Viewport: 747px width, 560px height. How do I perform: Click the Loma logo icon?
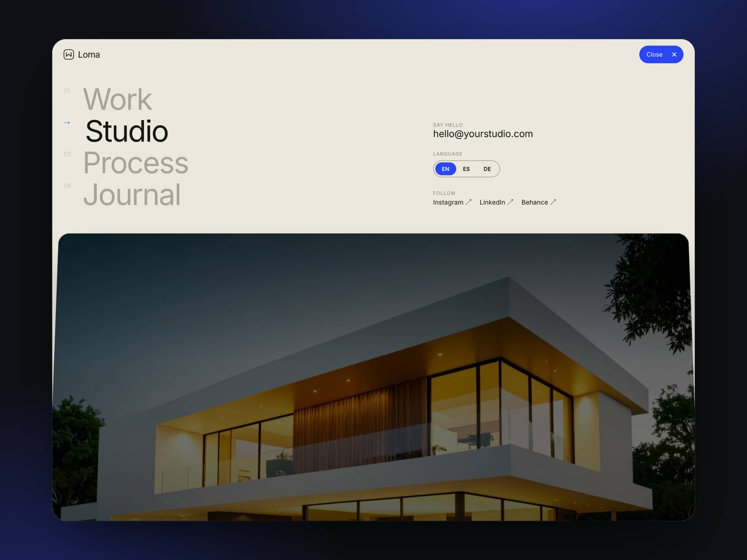tap(69, 54)
